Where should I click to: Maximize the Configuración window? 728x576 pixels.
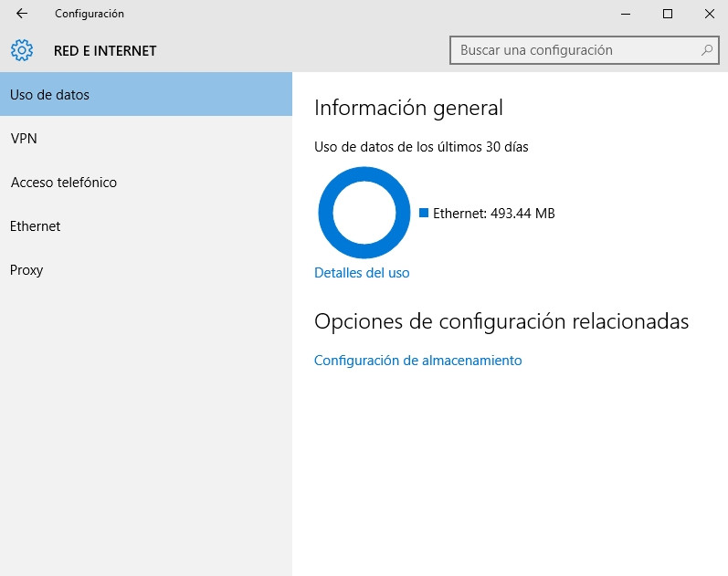[668, 14]
